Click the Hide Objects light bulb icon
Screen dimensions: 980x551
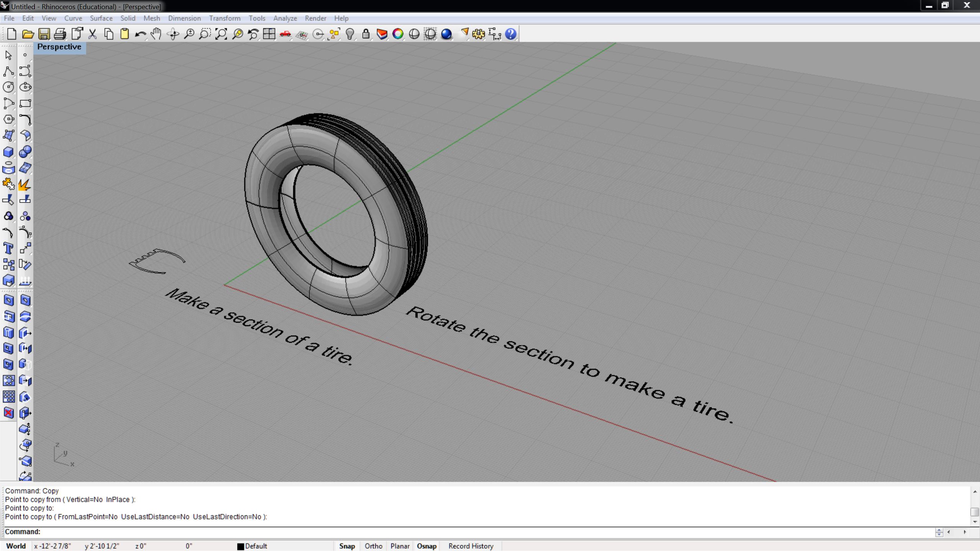[350, 34]
